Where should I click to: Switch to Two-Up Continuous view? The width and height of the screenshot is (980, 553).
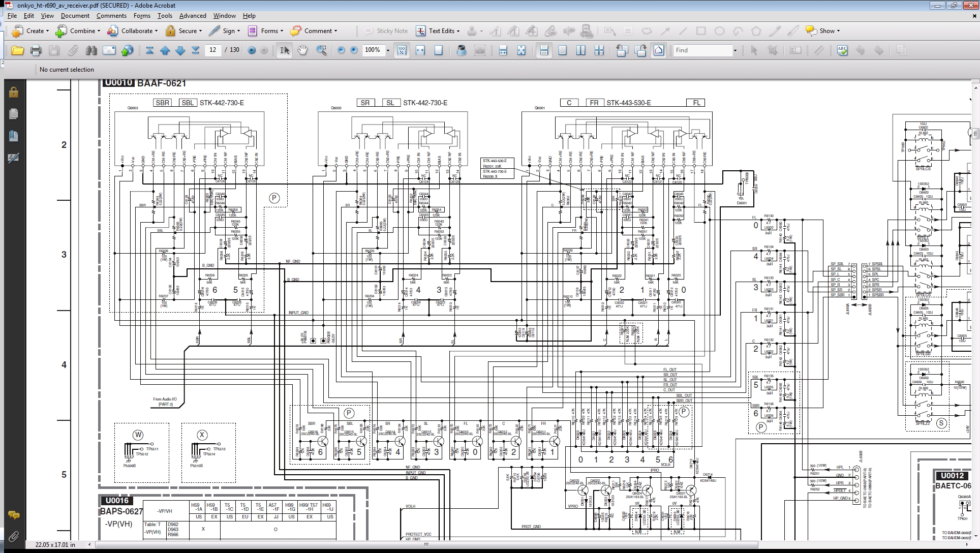599,50
